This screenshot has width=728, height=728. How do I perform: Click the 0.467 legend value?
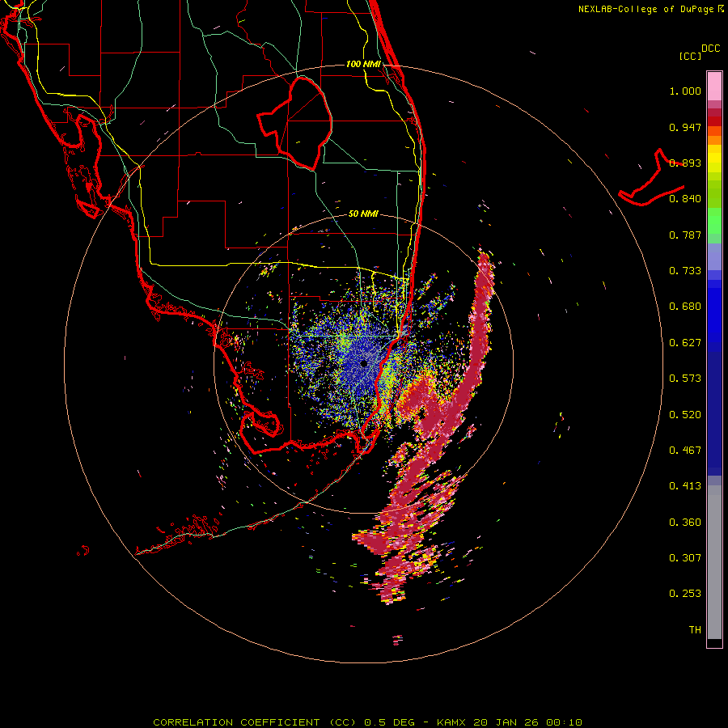pos(685,451)
